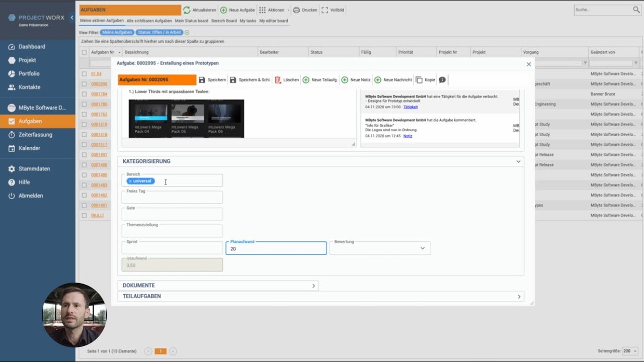Click into the Sprint input field

pos(172,248)
